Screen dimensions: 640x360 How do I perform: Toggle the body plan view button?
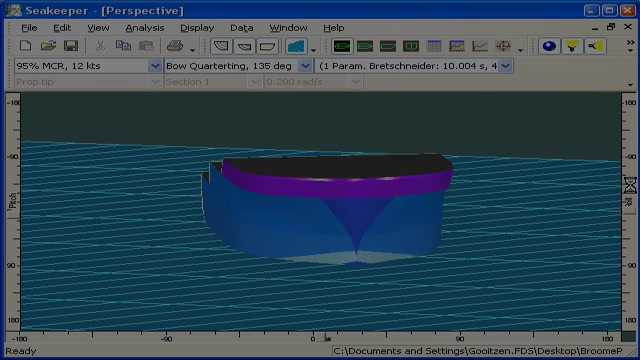point(221,46)
